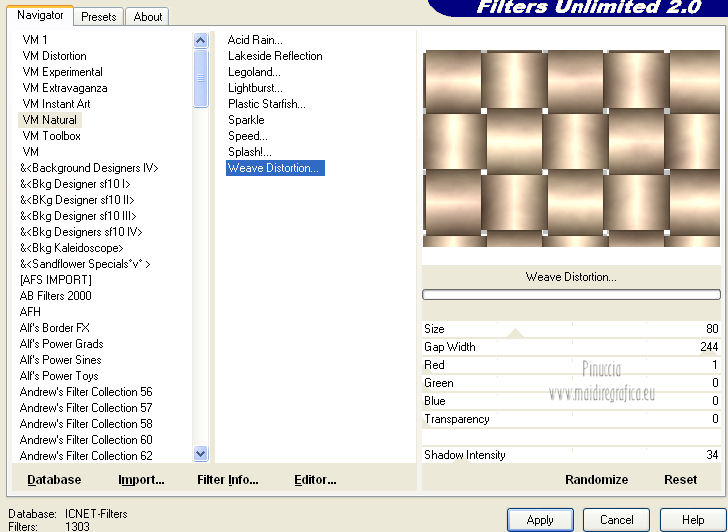Image resolution: width=728 pixels, height=532 pixels.
Task: Click the Transparency slider
Action: 572,419
